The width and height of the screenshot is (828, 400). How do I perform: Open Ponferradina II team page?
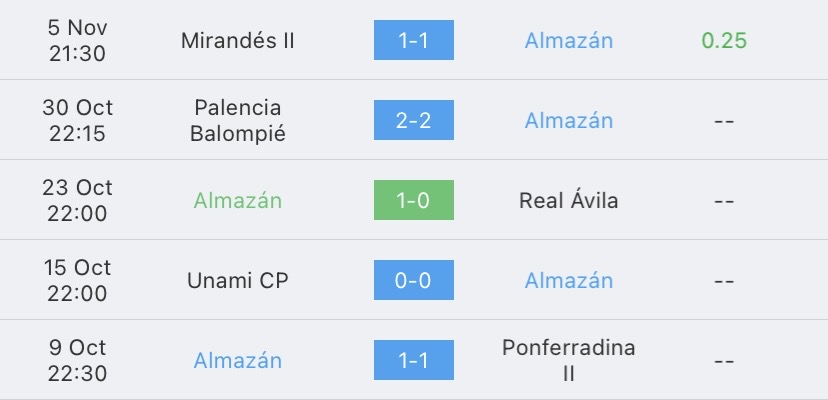pyautogui.click(x=569, y=360)
